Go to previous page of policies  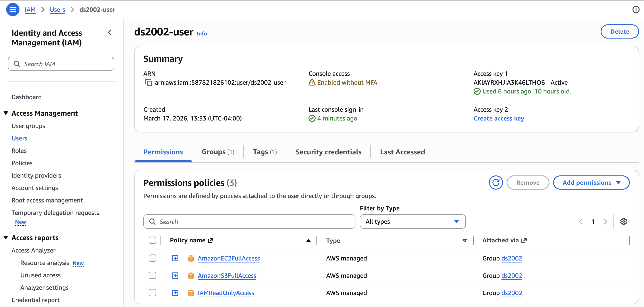(x=580, y=222)
